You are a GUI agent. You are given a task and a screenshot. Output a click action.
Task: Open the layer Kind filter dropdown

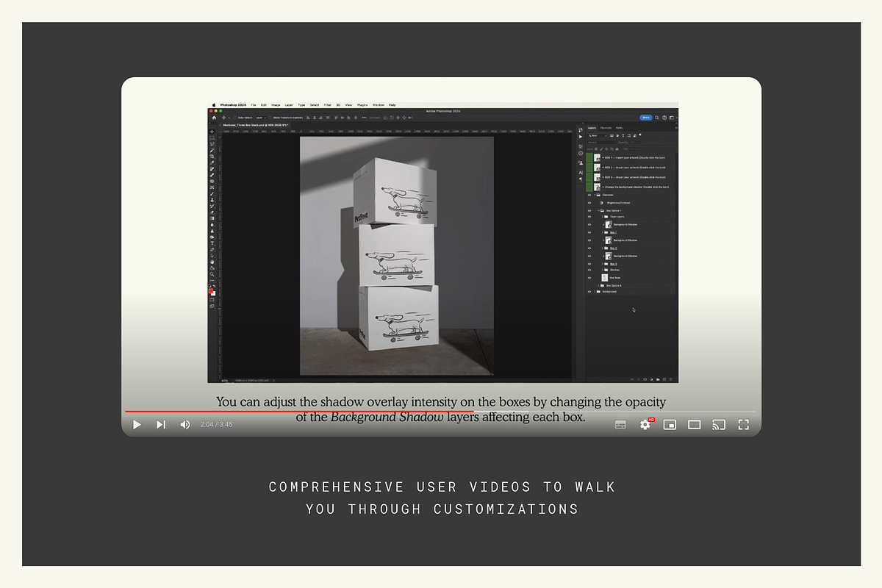[x=598, y=135]
